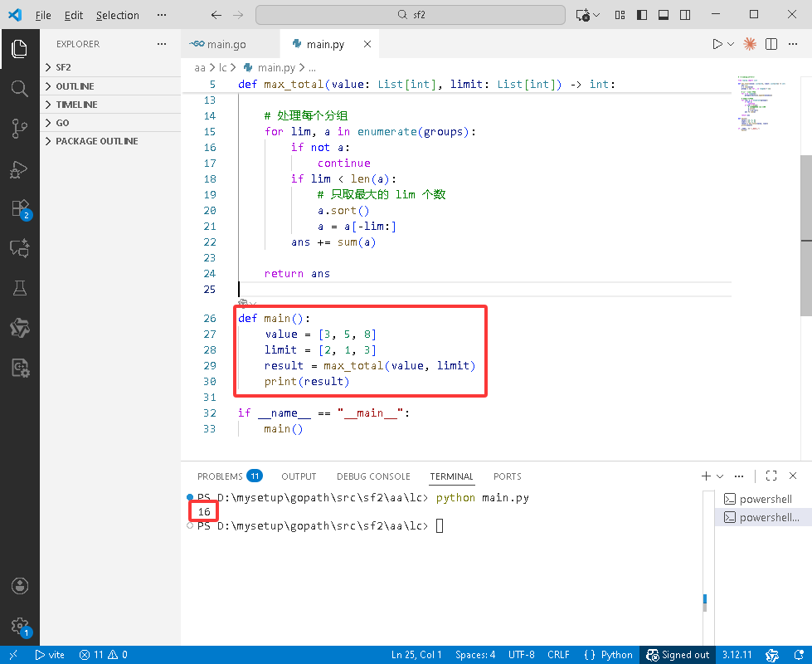The width and height of the screenshot is (812, 664).
Task: Expand the GO section
Action: (110, 123)
